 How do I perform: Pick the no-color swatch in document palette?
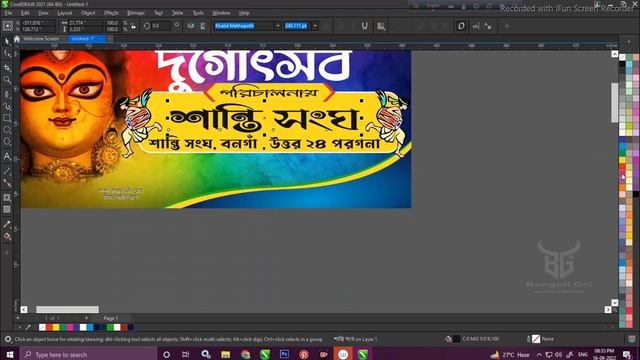pos(42,327)
